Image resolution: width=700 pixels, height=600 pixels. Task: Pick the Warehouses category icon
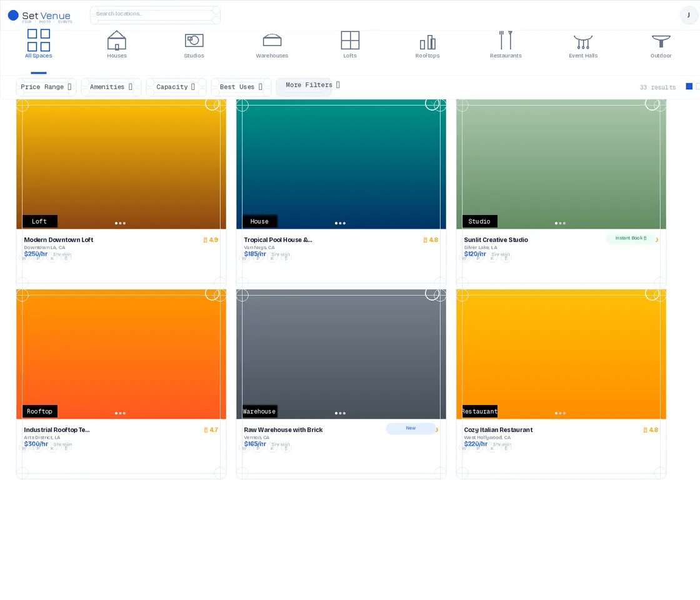click(272, 40)
